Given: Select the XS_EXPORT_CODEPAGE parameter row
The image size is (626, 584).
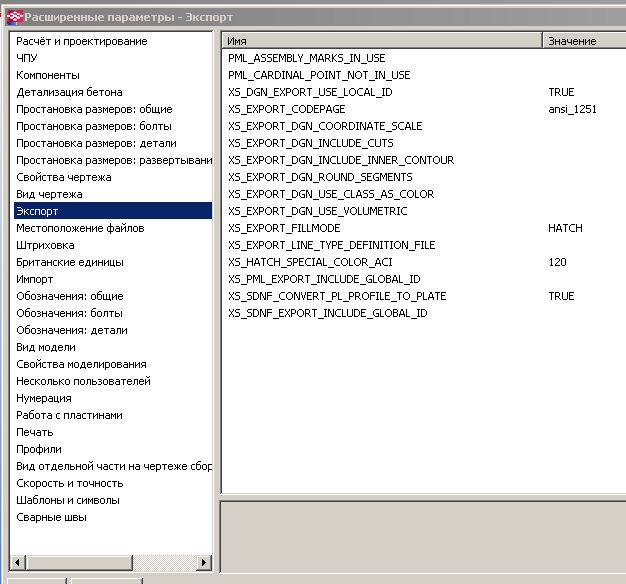Looking at the screenshot, I should (x=299, y=109).
